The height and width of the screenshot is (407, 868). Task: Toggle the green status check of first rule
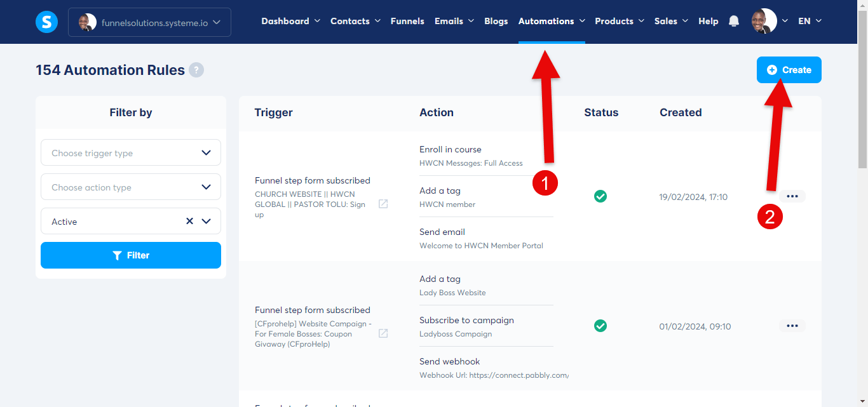tap(600, 196)
